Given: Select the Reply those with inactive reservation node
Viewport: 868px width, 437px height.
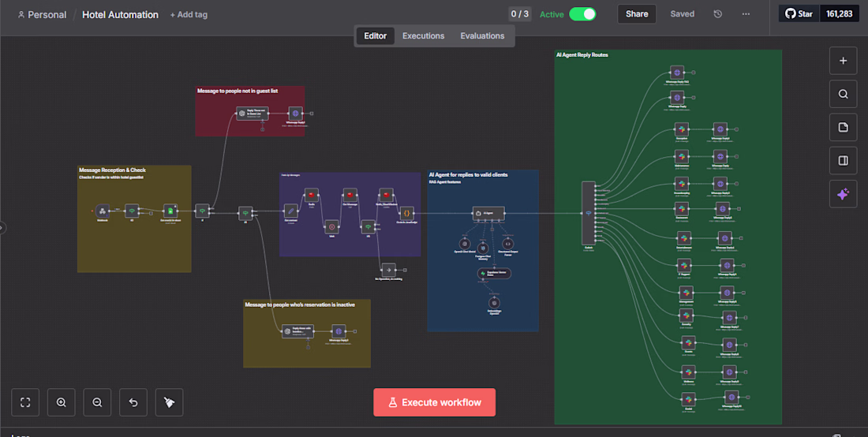Looking at the screenshot, I should click(297, 331).
